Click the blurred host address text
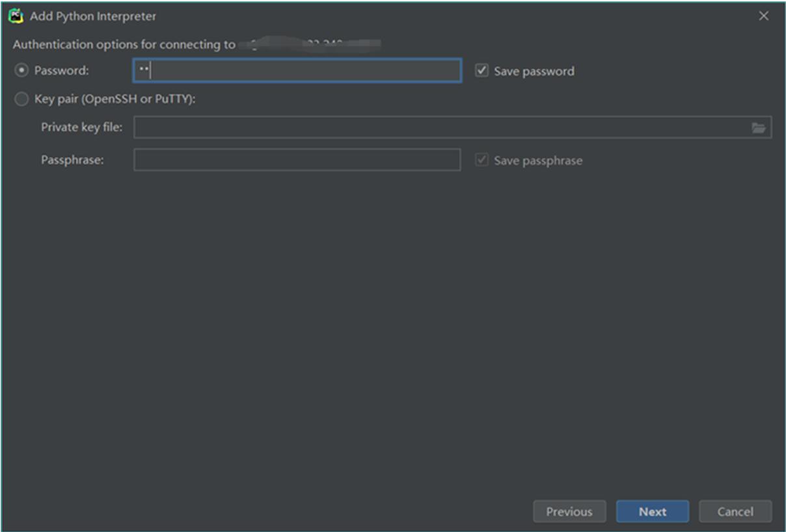Viewport: 786px width, 532px height. pyautogui.click(x=309, y=45)
